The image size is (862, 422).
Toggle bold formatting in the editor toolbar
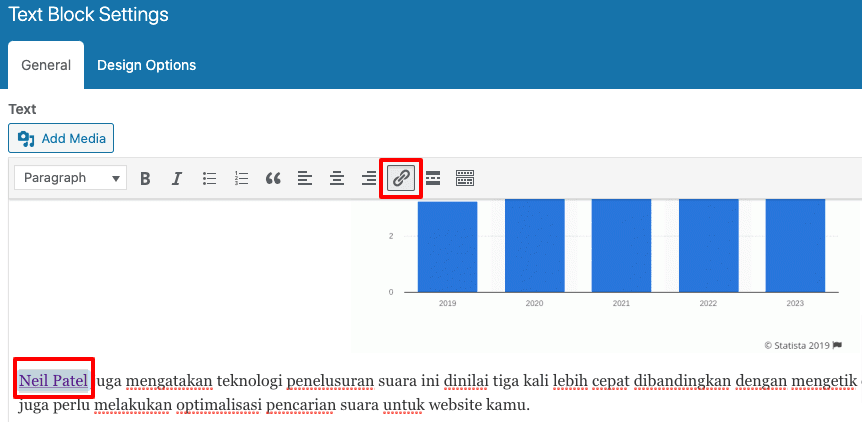click(145, 179)
